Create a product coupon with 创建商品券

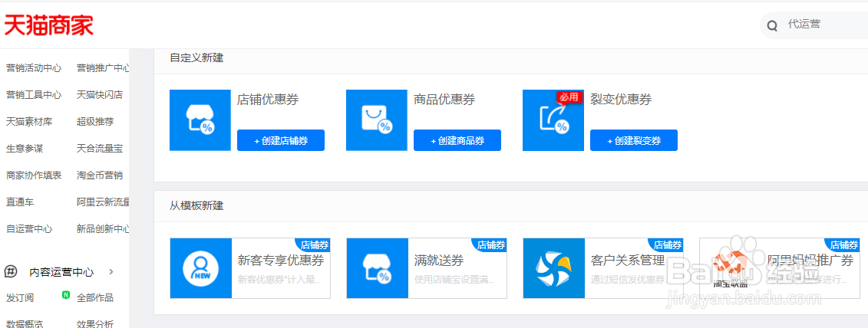(457, 140)
